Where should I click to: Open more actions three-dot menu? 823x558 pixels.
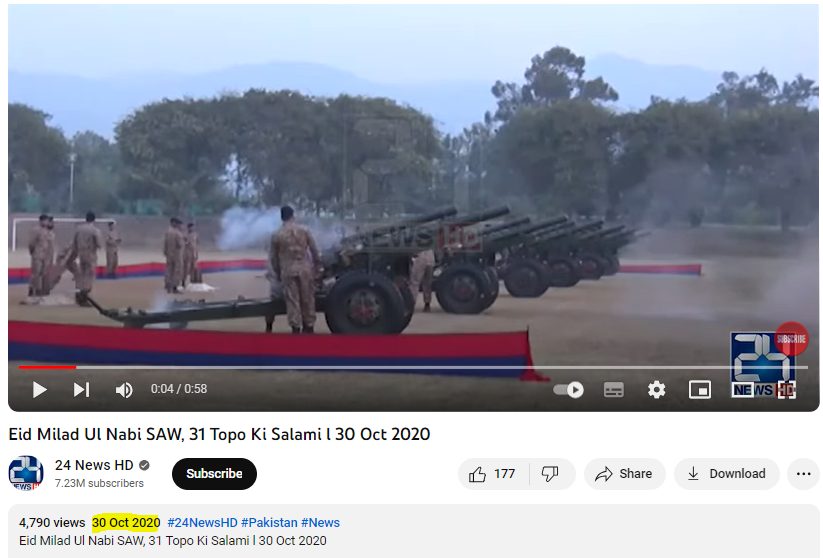click(x=803, y=474)
